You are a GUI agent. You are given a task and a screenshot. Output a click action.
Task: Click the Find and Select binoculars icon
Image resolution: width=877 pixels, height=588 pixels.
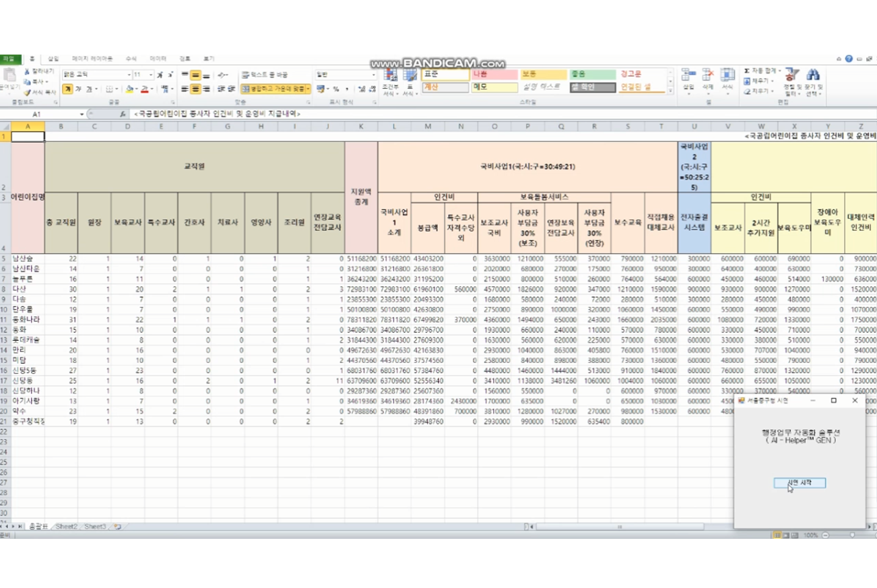click(813, 75)
